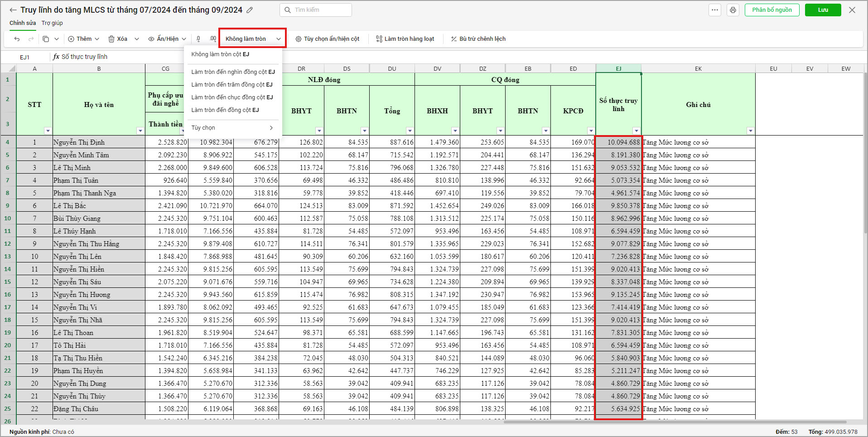Screen dimensions: 868x437
Task: Click the cell with value 10.094.688
Action: [x=618, y=142]
